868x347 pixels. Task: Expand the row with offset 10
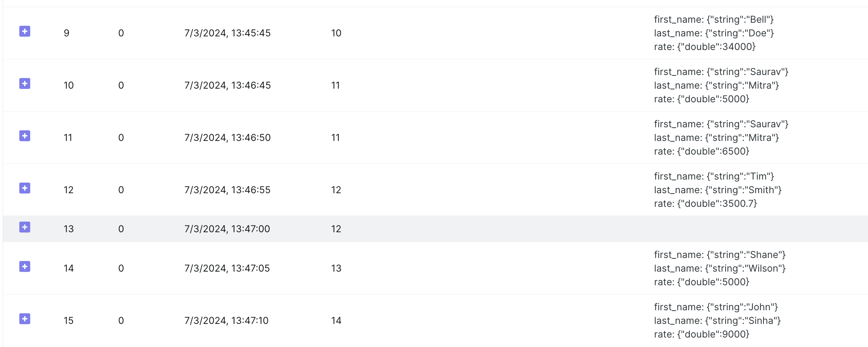click(x=25, y=84)
